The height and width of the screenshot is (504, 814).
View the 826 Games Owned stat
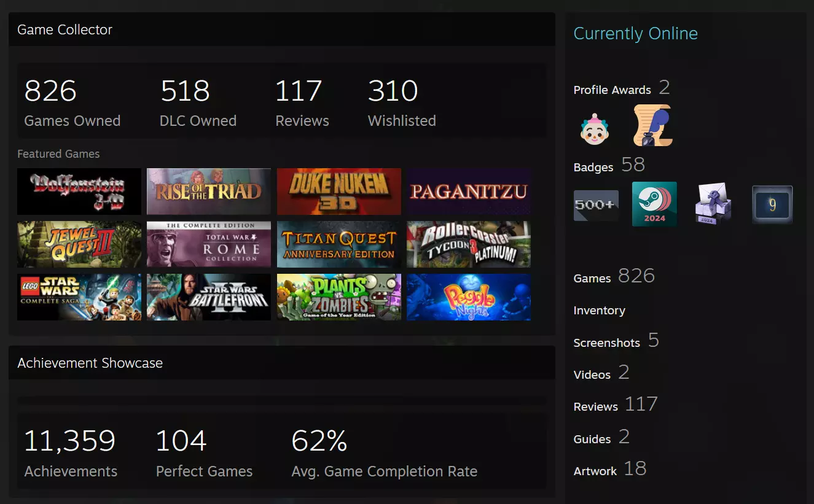72,103
